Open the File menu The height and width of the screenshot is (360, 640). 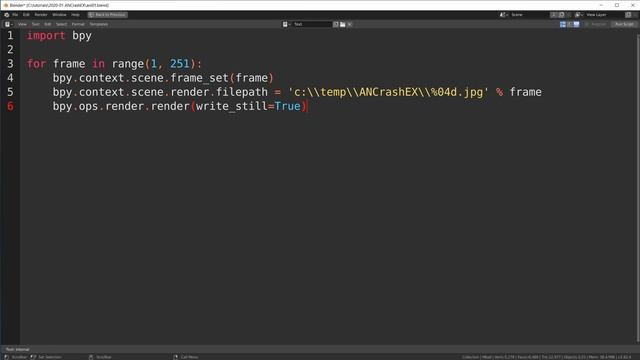click(x=15, y=15)
